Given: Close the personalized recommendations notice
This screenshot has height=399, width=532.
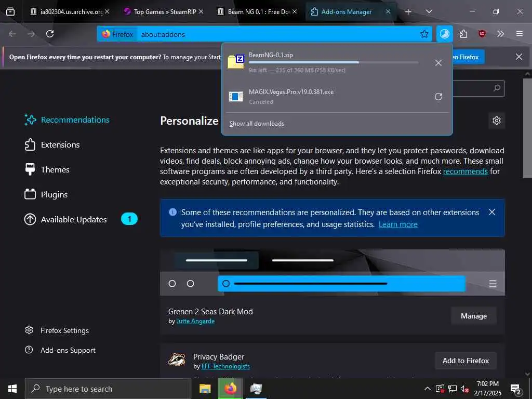Looking at the screenshot, I should 491,212.
